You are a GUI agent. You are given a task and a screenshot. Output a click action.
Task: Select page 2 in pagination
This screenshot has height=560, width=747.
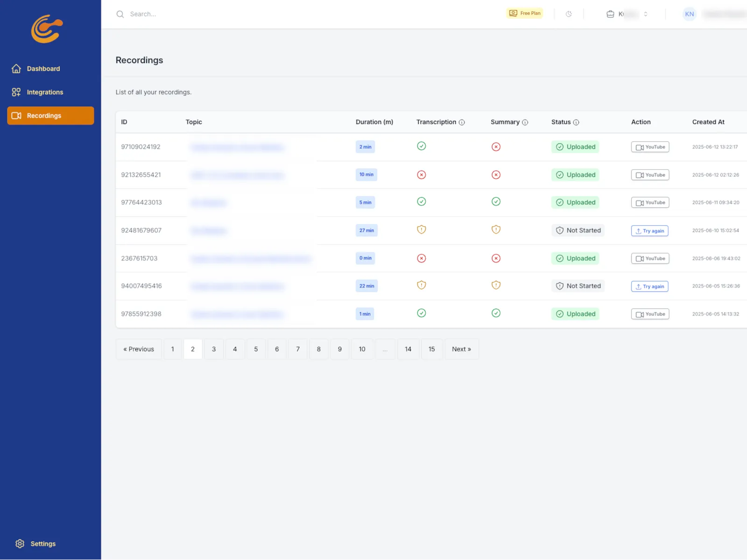point(193,349)
